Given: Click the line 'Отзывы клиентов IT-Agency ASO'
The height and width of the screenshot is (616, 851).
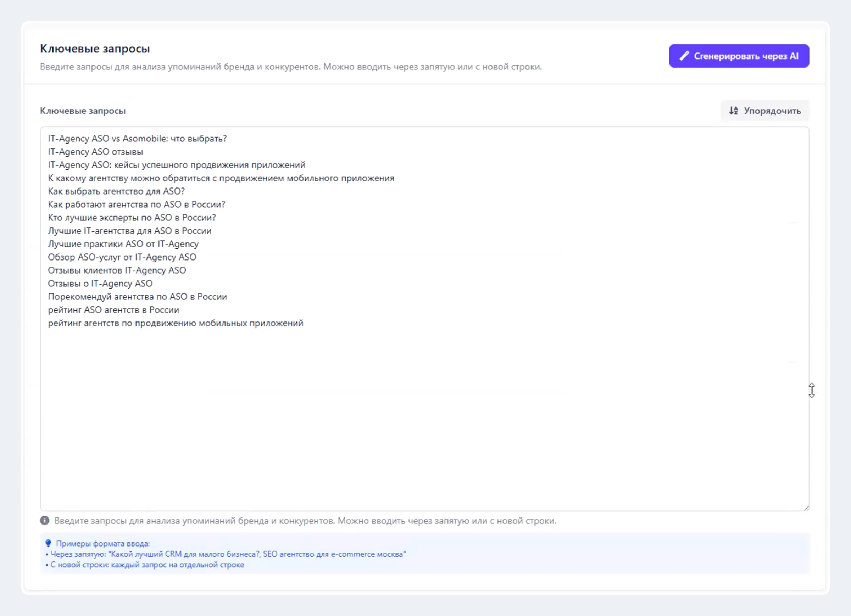Looking at the screenshot, I should pos(117,270).
